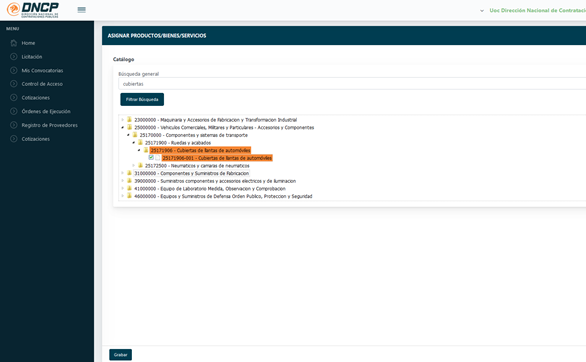This screenshot has width=586, height=362.
Task: Focus the Búsqueda general search field
Action: (x=352, y=84)
